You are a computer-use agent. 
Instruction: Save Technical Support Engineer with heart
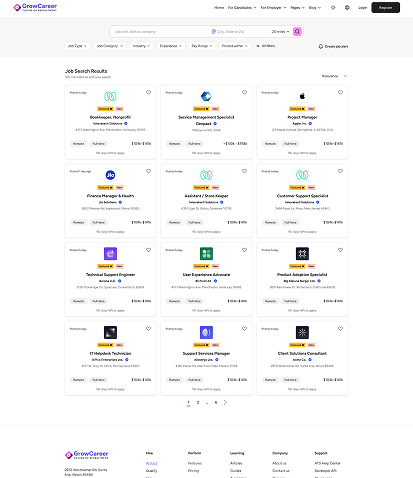tap(148, 250)
